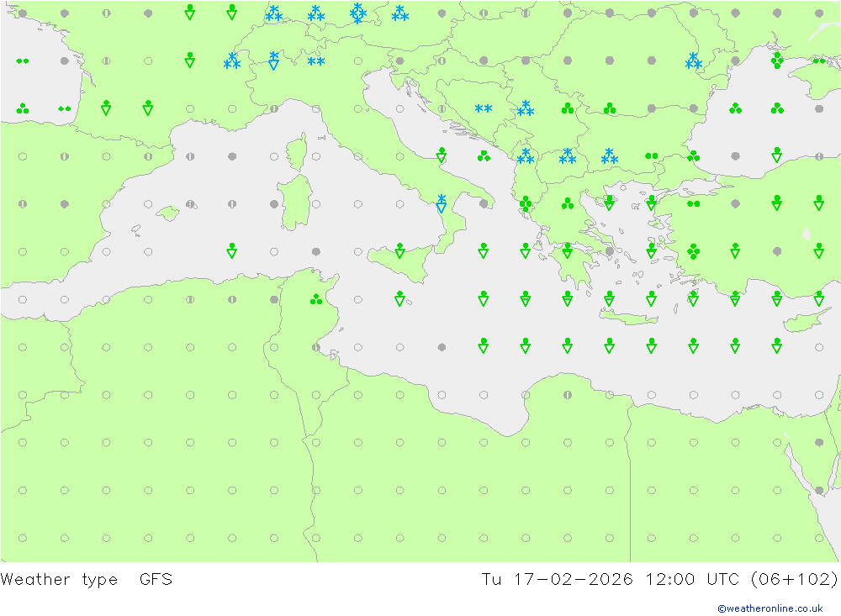The width and height of the screenshot is (841, 616).
Task: Select the four-dot heavy rain symbol in western Turkey
Action: point(693,251)
